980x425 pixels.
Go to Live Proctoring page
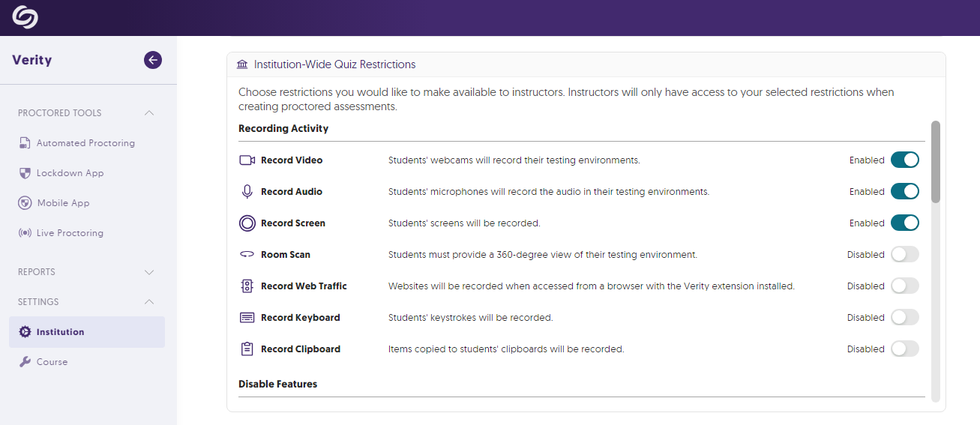click(x=70, y=233)
